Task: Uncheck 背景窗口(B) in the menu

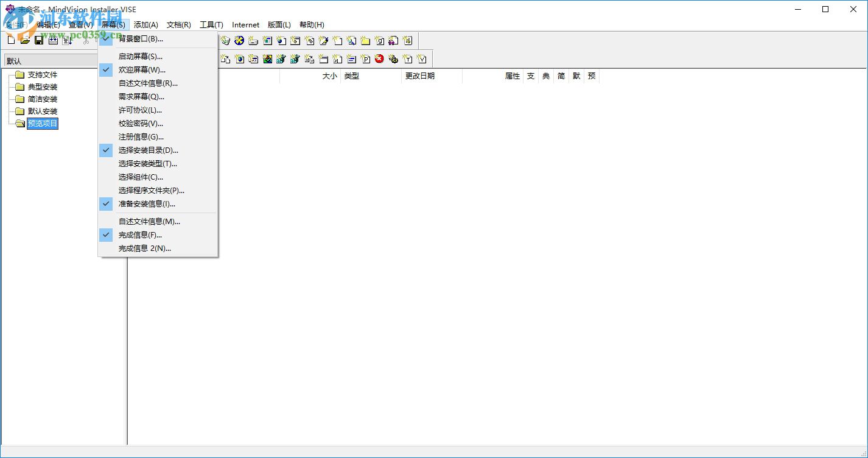Action: click(158, 39)
